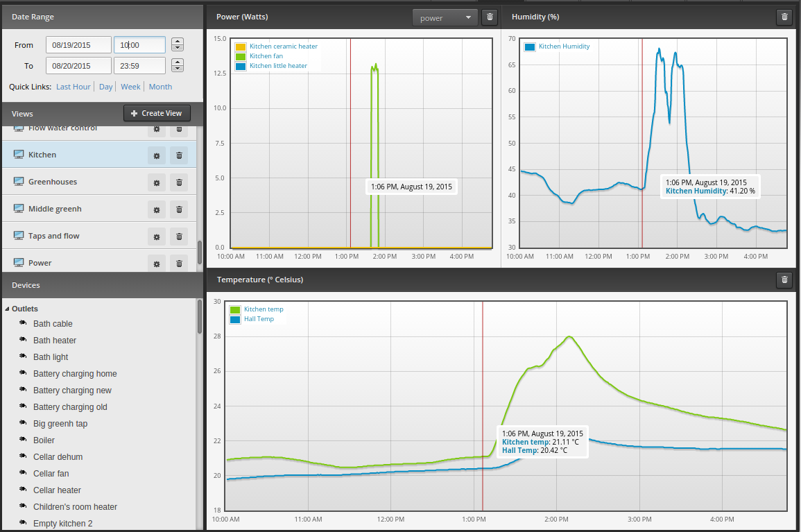The height and width of the screenshot is (532, 801).
Task: Select Empty kitchen 2 device
Action: coord(63,523)
